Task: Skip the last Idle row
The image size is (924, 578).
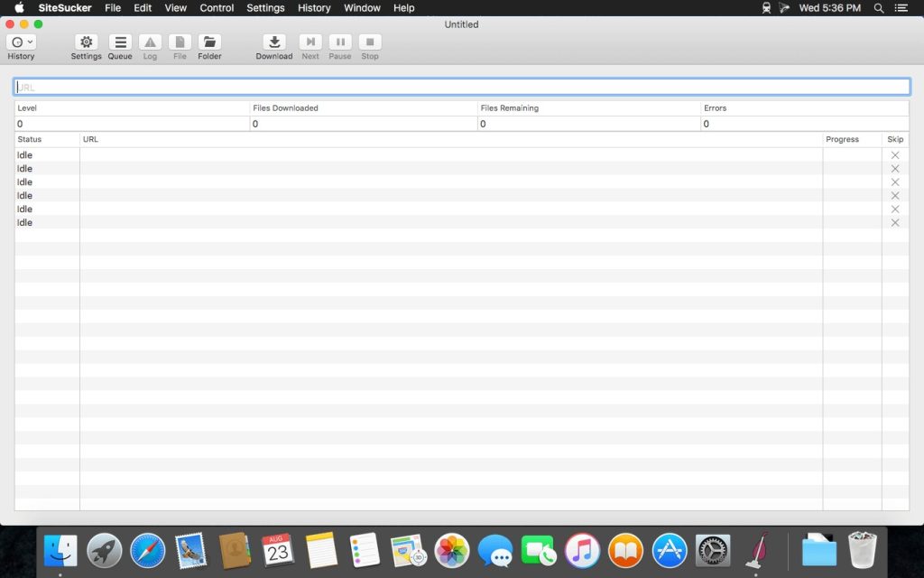Action: click(x=895, y=223)
